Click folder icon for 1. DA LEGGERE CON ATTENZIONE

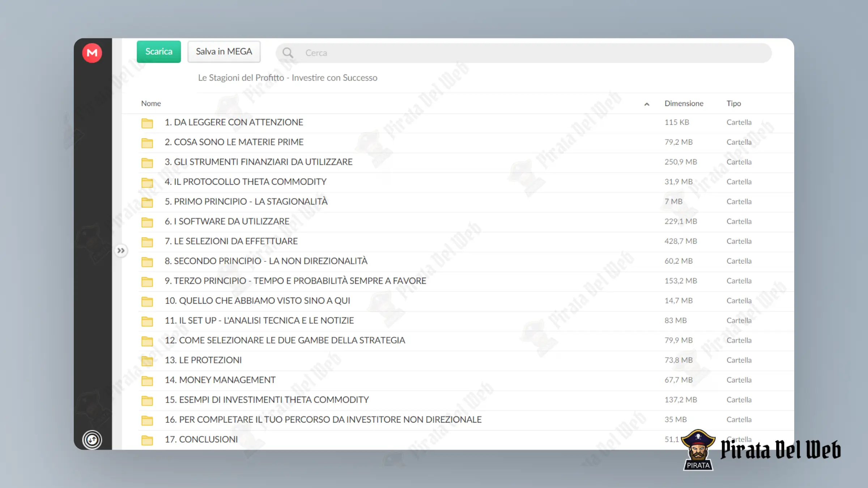147,123
